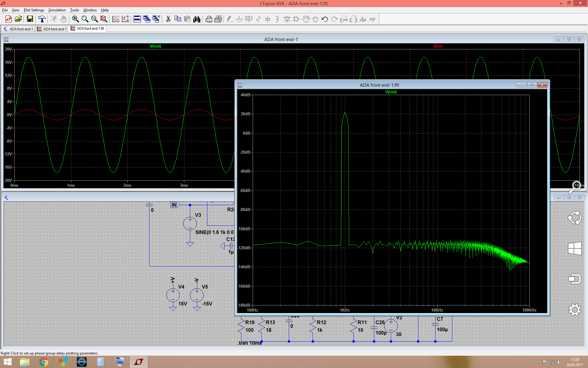The height and width of the screenshot is (368, 588).
Task: Click the New Schematic toolbar icon
Action: tap(9, 19)
